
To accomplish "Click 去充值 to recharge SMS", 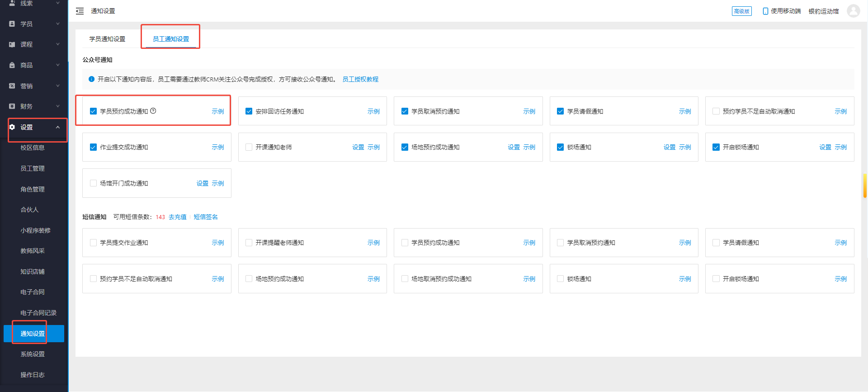I will pyautogui.click(x=178, y=217).
